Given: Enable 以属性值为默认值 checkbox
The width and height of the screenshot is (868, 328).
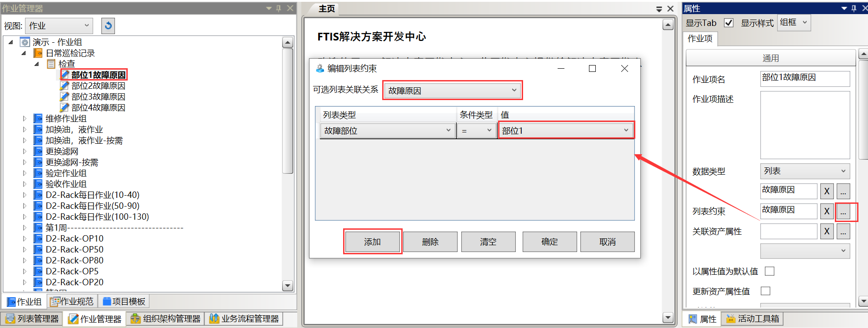Looking at the screenshot, I should [769, 271].
